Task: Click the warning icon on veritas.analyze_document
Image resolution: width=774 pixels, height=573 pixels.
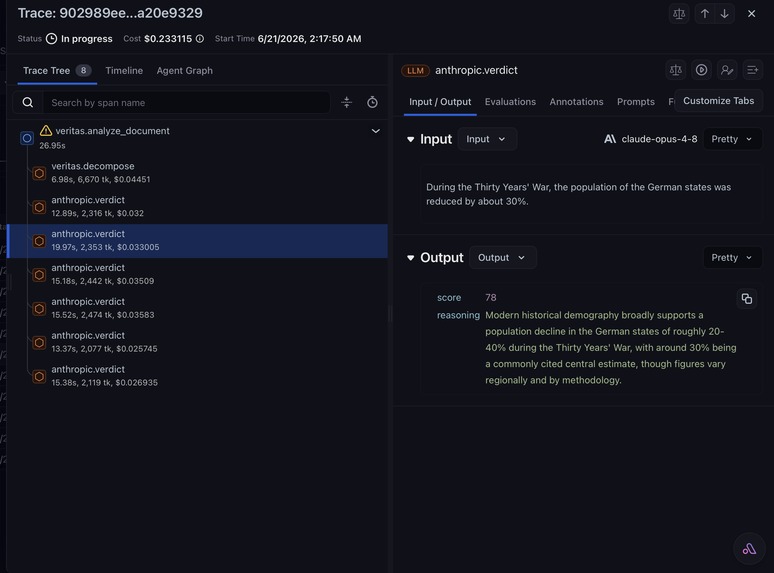Action: click(46, 130)
